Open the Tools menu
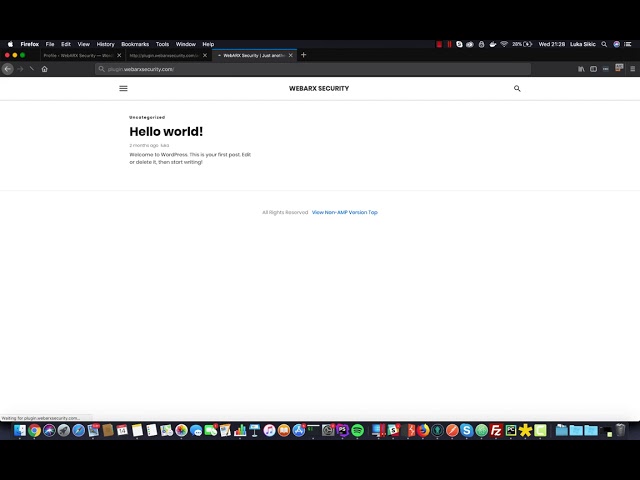 click(x=162, y=44)
